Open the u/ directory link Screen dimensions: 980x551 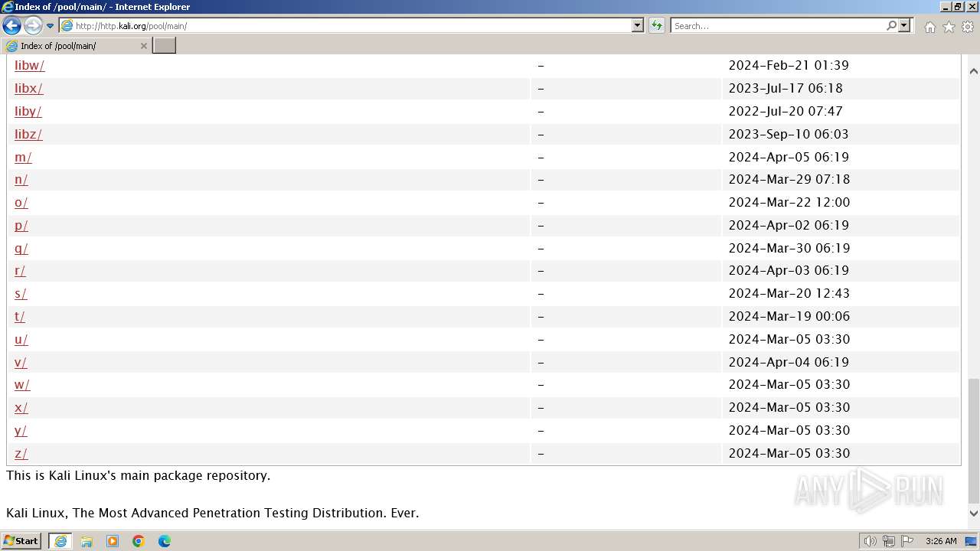point(21,339)
